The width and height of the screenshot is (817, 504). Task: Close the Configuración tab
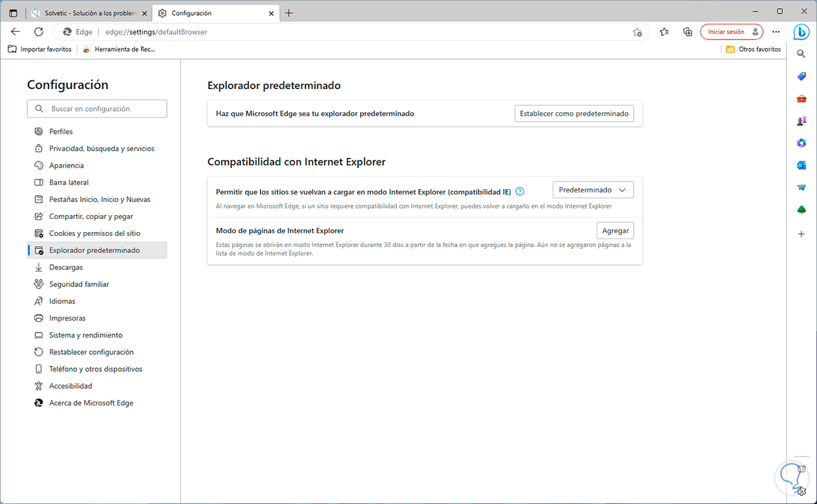coord(271,13)
